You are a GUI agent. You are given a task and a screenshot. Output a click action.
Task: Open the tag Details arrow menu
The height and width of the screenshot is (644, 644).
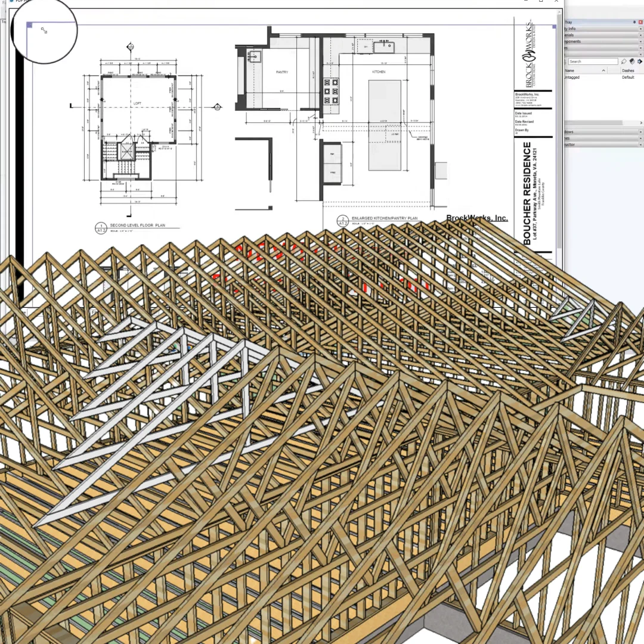coord(640,61)
